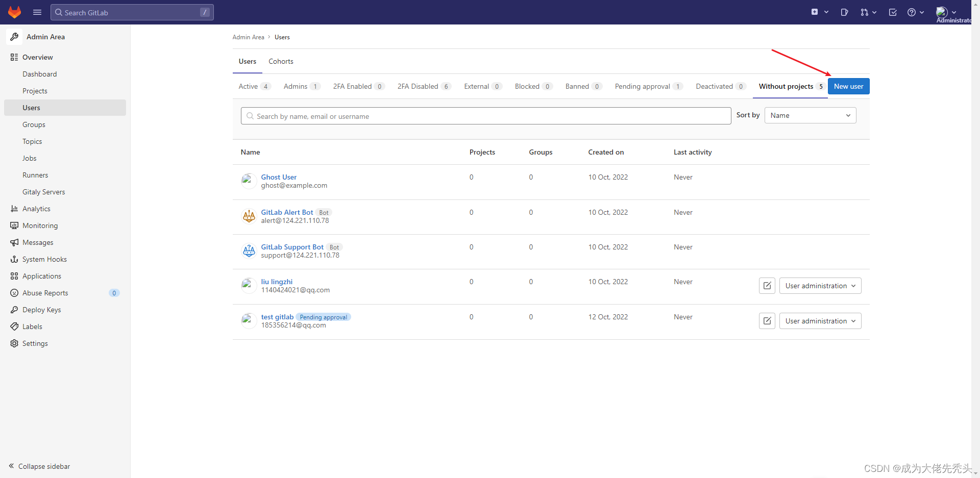This screenshot has width=980, height=478.
Task: Click the create new plus icon
Action: click(x=820, y=12)
